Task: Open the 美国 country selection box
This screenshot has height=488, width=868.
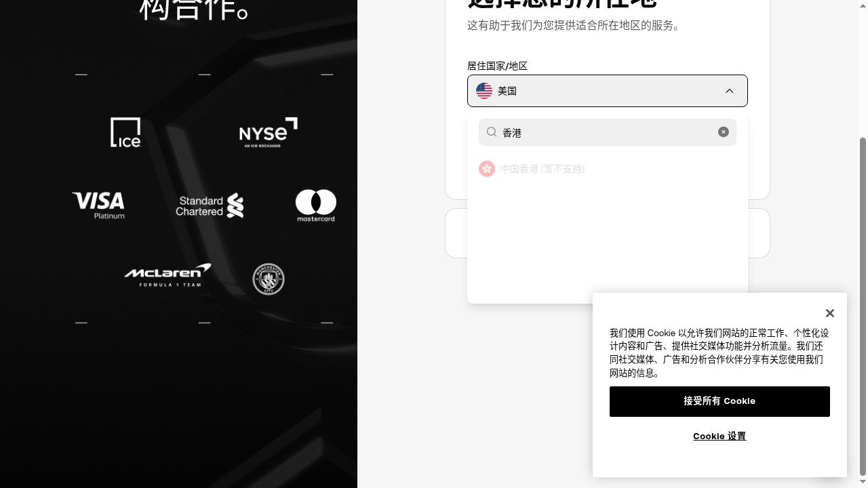Action: click(608, 91)
